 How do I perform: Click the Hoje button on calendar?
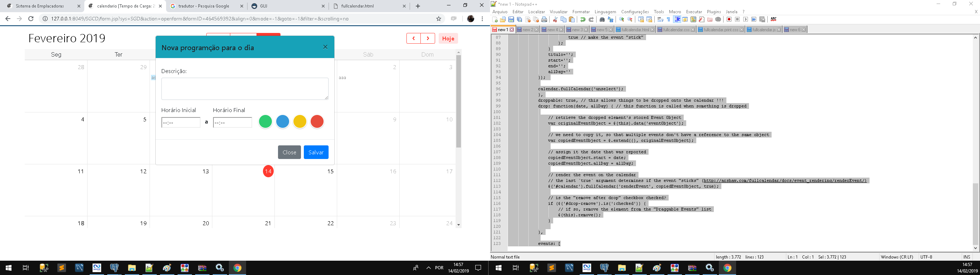click(448, 38)
